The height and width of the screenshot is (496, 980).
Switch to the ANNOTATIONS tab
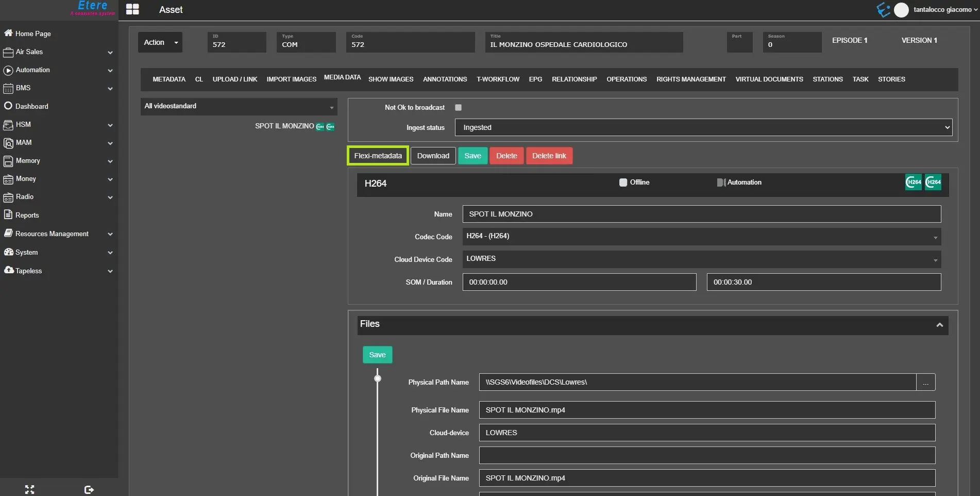445,79
